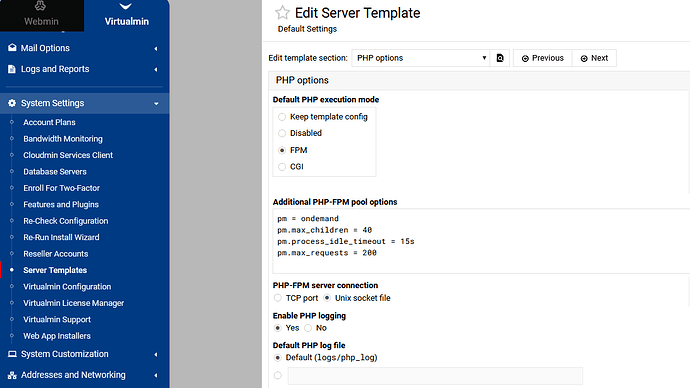Open Virtualmin Configuration page

[x=67, y=287]
